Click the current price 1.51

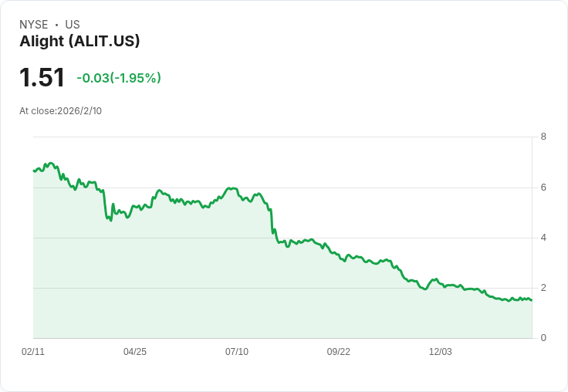[x=42, y=78]
